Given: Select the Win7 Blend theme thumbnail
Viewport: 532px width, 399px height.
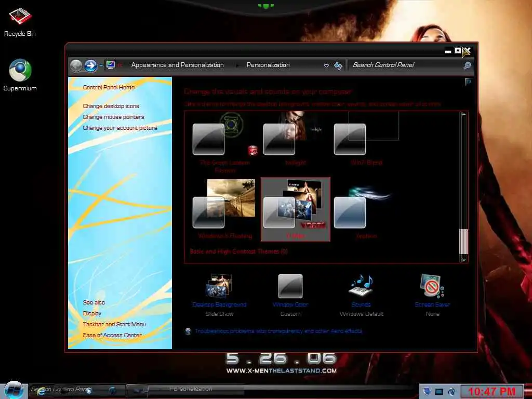Looking at the screenshot, I should pyautogui.click(x=366, y=139).
